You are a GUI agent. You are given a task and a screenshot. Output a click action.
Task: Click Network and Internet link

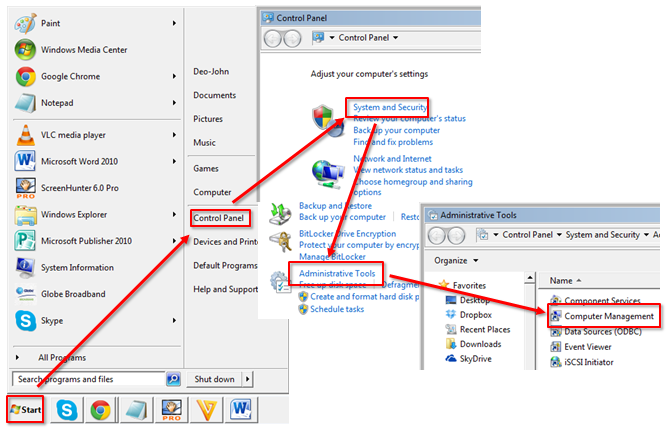pos(392,159)
